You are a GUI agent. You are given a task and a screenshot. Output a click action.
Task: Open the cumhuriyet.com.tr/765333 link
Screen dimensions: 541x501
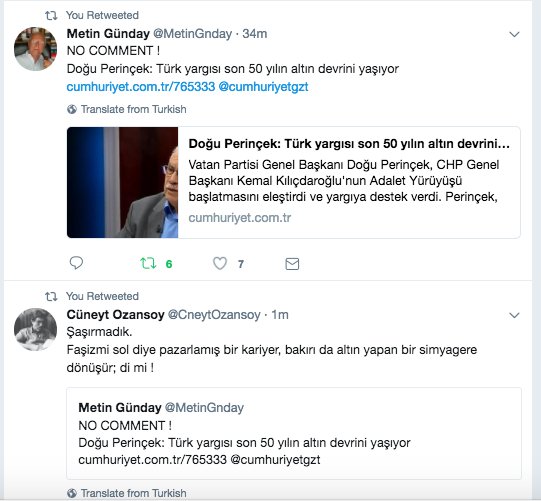(141, 87)
